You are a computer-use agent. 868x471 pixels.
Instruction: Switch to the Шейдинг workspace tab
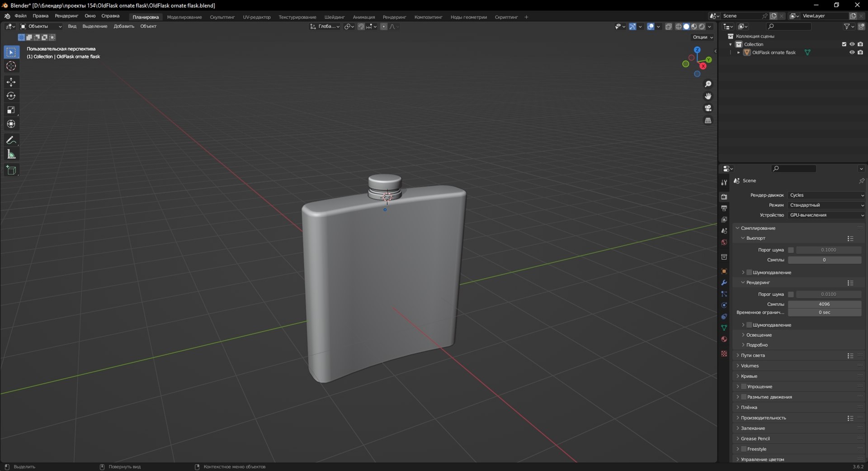[x=335, y=17]
